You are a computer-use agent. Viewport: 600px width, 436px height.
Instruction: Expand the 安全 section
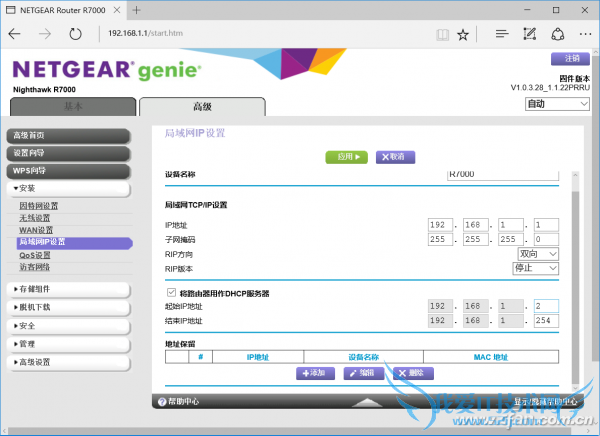[x=68, y=326]
